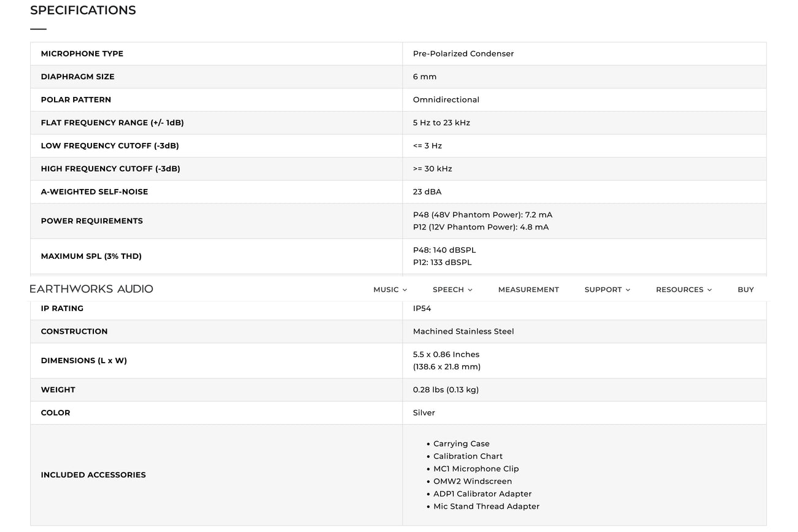Click the Earthworks Audio logo

[91, 288]
